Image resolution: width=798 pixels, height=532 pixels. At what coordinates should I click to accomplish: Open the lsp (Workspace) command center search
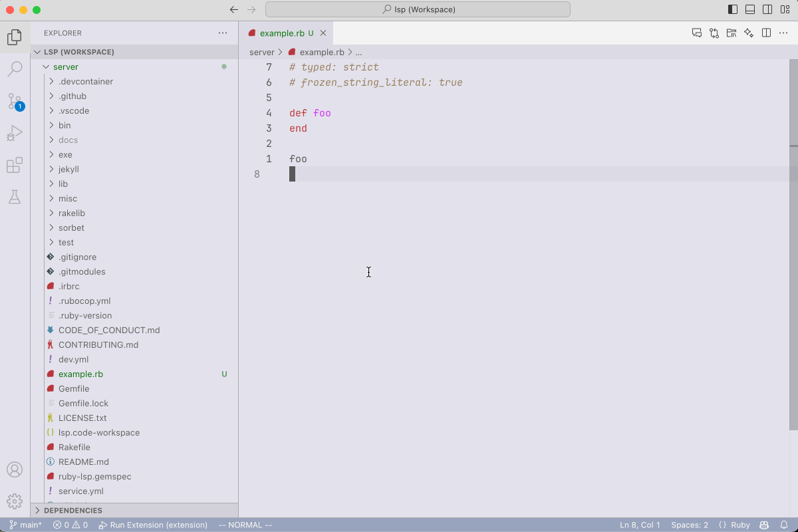pos(418,9)
